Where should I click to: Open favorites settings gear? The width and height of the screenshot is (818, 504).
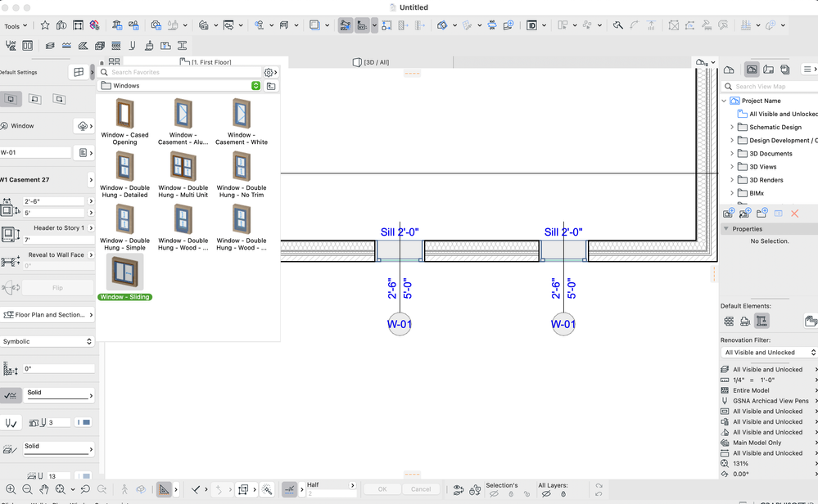(269, 73)
